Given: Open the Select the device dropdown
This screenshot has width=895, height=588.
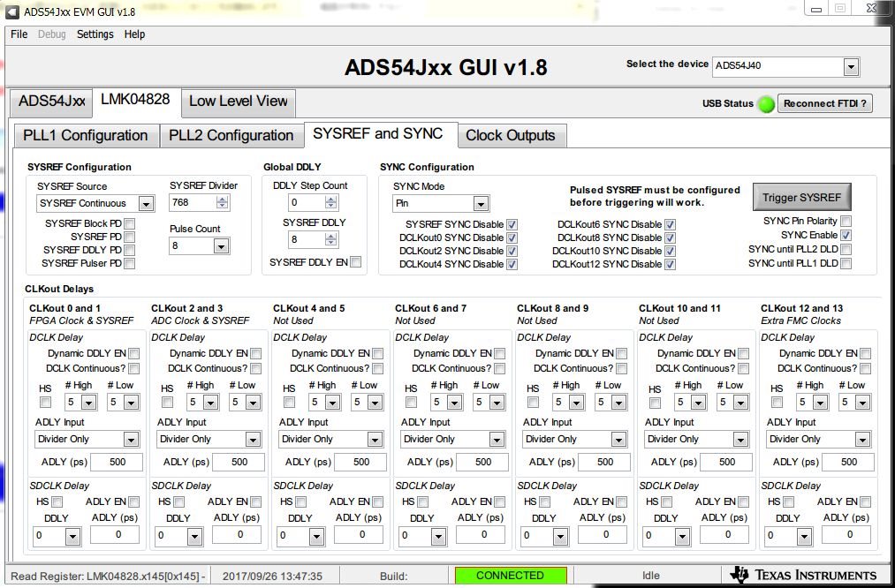Looking at the screenshot, I should (x=851, y=67).
